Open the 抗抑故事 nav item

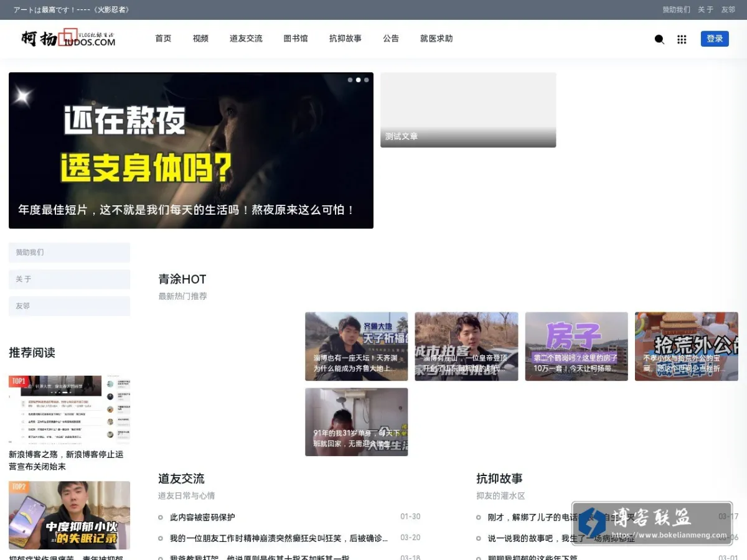click(x=345, y=39)
